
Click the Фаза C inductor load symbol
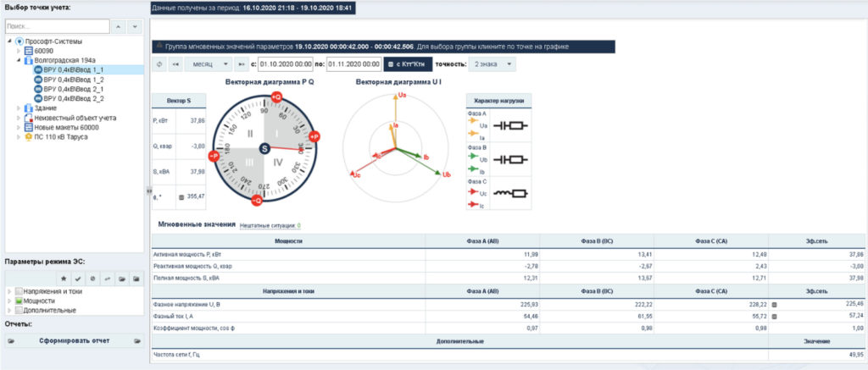(509, 194)
